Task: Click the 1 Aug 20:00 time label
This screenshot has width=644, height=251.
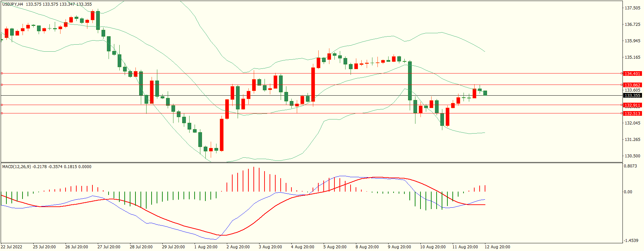Action: point(206,247)
